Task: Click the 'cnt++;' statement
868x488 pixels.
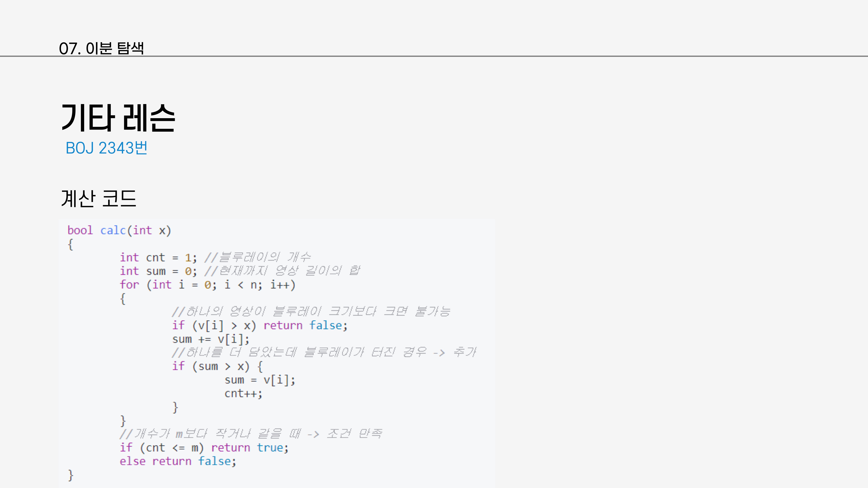Action: pos(243,394)
